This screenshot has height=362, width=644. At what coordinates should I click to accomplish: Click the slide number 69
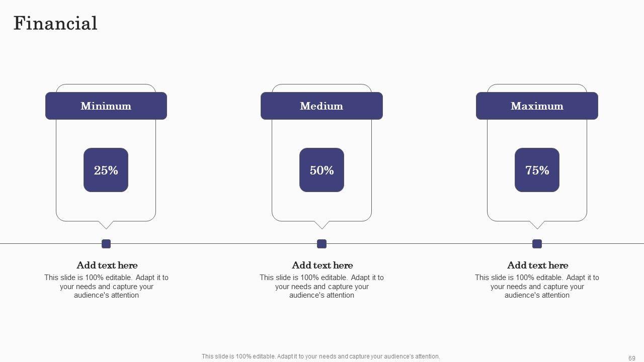pyautogui.click(x=631, y=358)
